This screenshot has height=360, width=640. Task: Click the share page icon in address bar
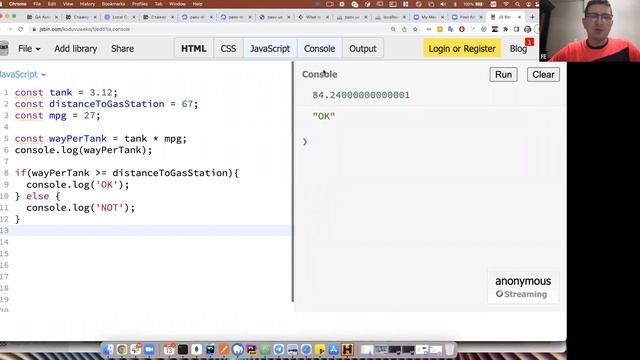pos(404,29)
